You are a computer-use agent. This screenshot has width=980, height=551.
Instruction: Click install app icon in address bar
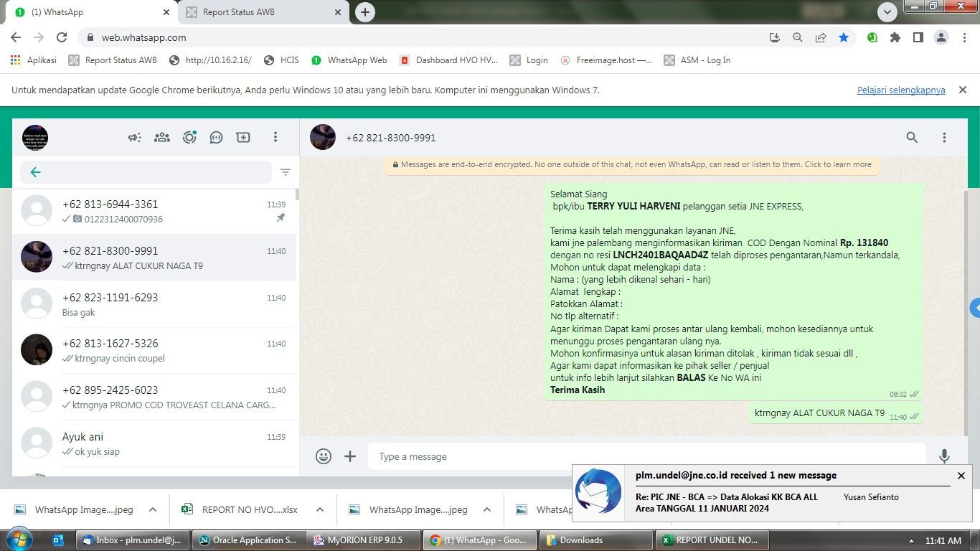[774, 37]
